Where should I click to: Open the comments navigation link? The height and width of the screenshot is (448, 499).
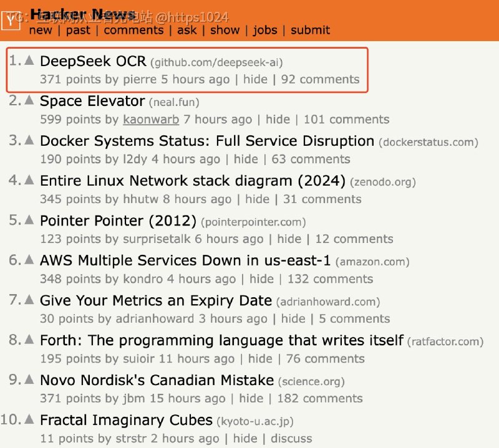pos(133,30)
